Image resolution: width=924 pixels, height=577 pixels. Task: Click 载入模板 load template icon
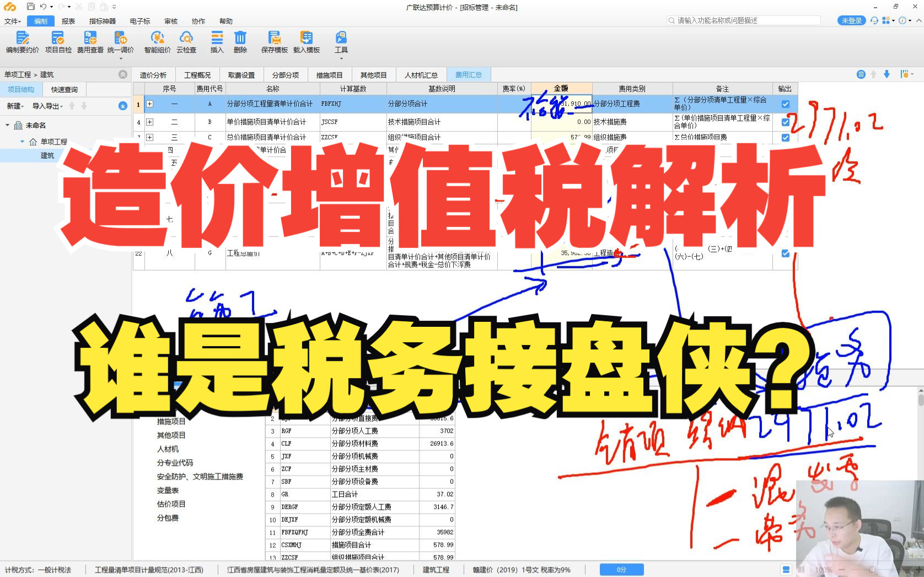(x=307, y=38)
